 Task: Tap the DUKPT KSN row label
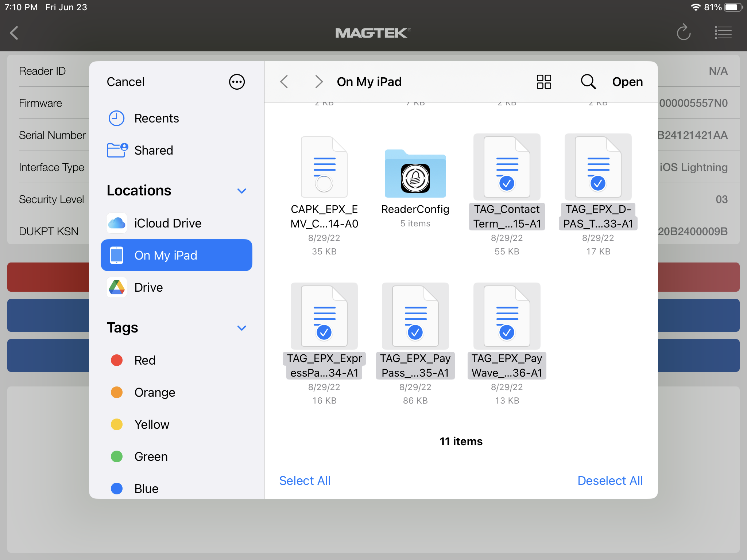click(x=49, y=232)
